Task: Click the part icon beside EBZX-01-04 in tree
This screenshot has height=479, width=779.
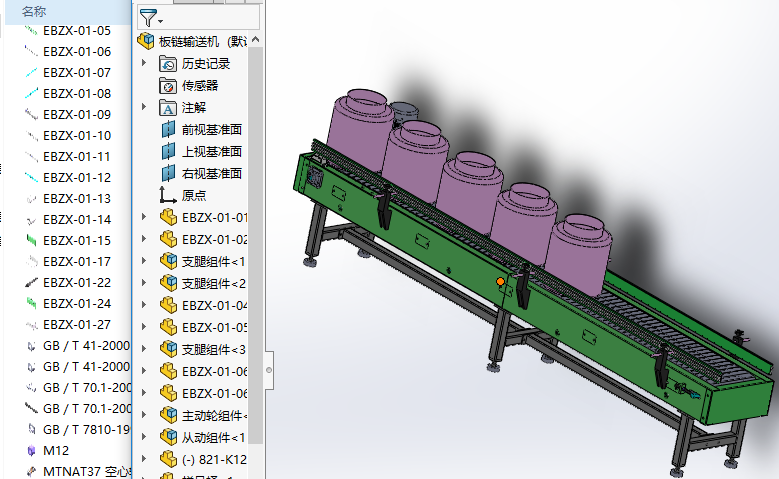Action: [168, 305]
